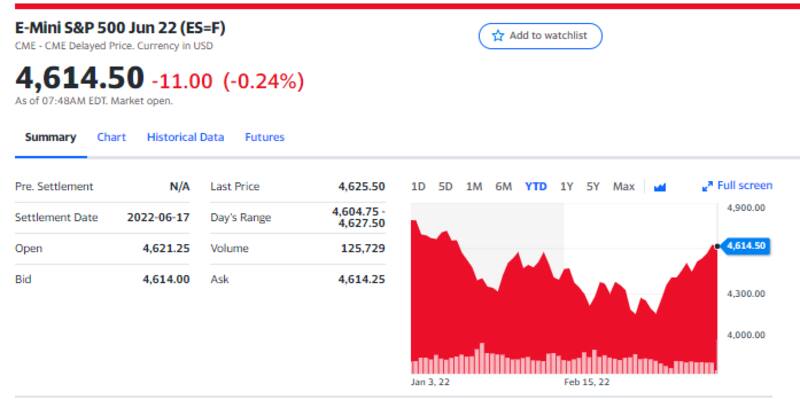Set chart range to 6M
The width and height of the screenshot is (800, 415).
coord(504,186)
